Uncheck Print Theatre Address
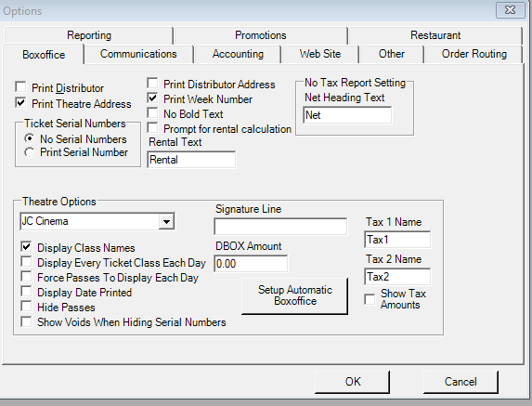Image resolution: width=532 pixels, height=406 pixels. click(x=20, y=102)
